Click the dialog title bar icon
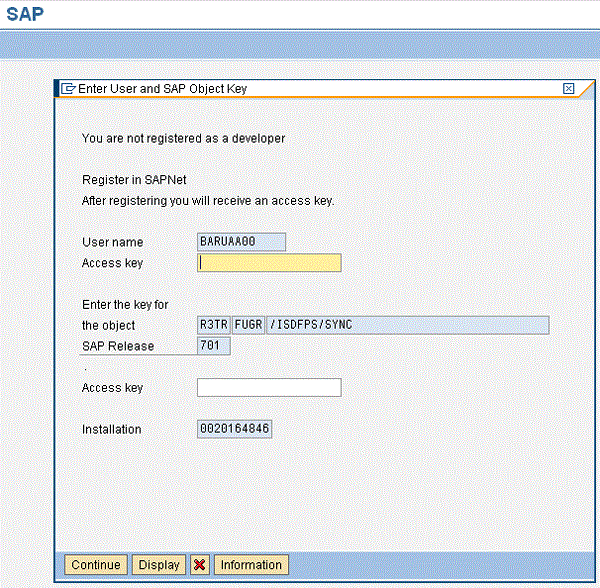 pyautogui.click(x=68, y=89)
